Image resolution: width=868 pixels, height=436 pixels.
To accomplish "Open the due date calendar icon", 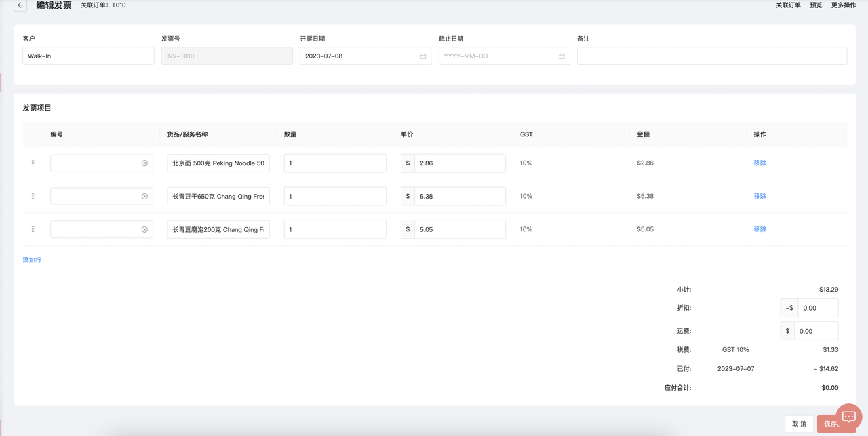I will [561, 56].
